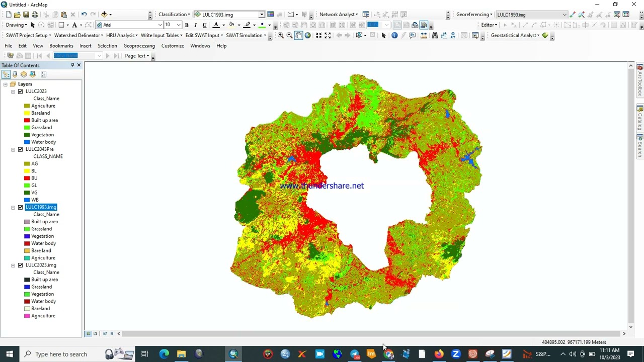
Task: Open the Bookmarks menu
Action: pyautogui.click(x=61, y=46)
